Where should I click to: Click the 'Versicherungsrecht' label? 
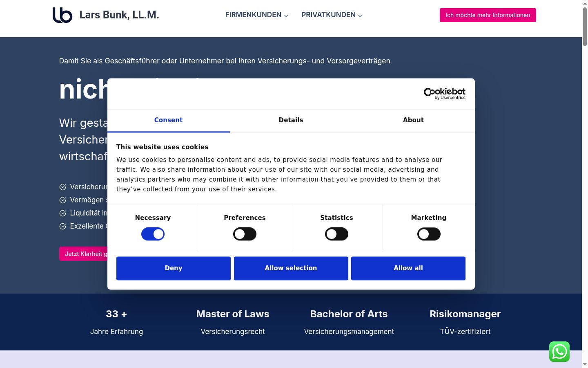coord(233,332)
